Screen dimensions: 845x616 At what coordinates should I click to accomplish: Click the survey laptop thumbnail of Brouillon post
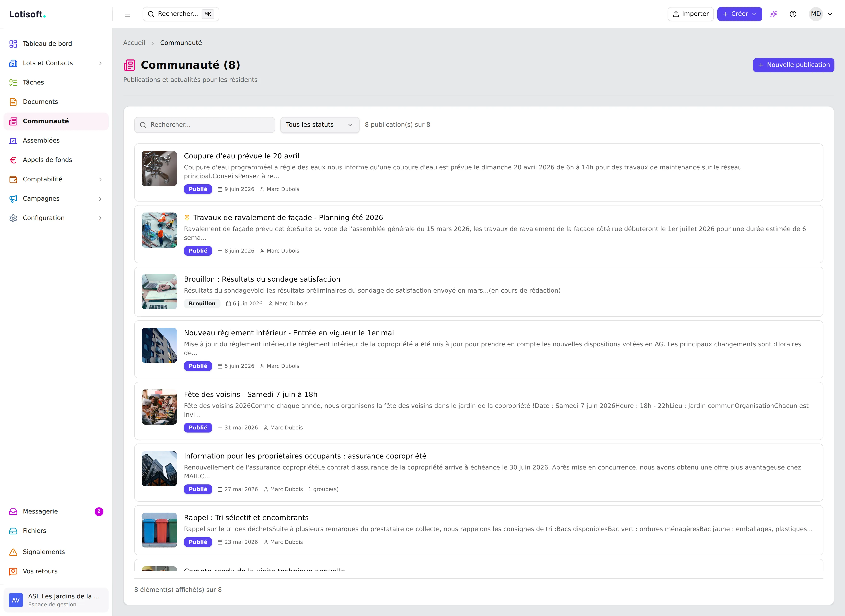point(159,291)
